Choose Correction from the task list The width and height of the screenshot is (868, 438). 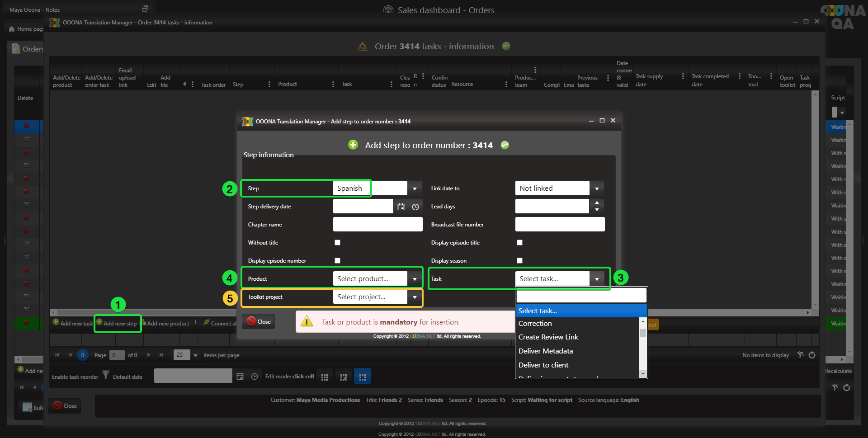coord(535,324)
